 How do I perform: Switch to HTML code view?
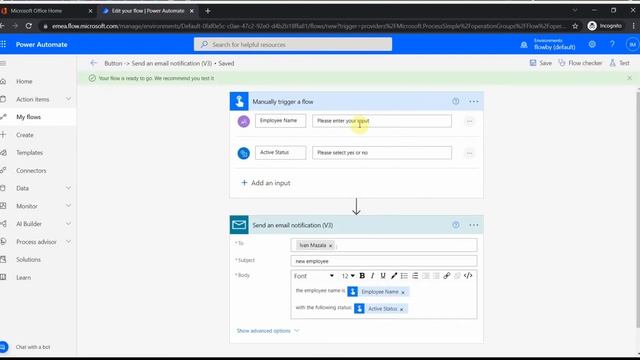pos(468,276)
